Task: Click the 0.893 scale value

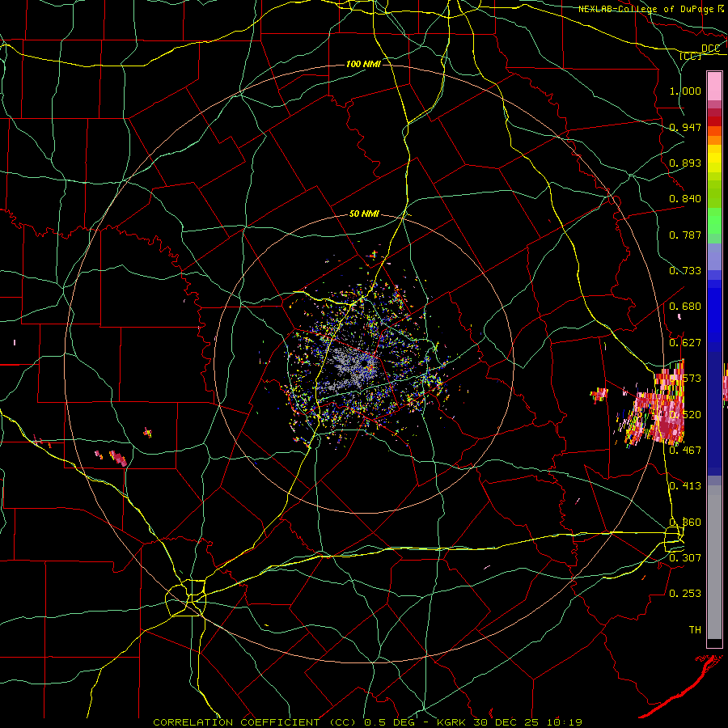Action: click(685, 163)
